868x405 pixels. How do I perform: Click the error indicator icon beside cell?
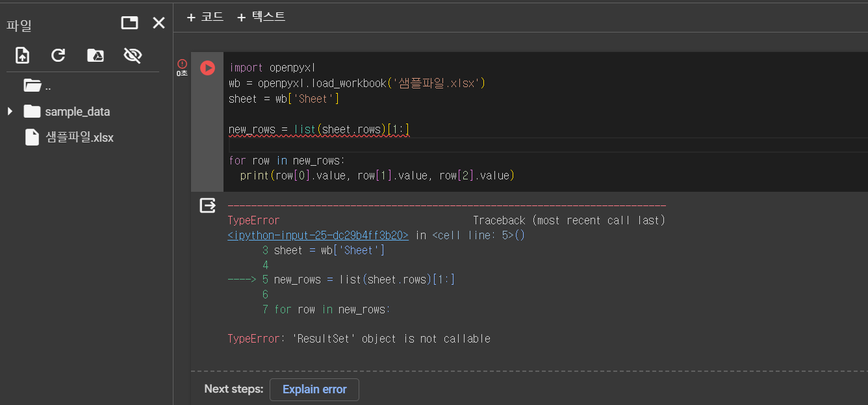(x=182, y=64)
